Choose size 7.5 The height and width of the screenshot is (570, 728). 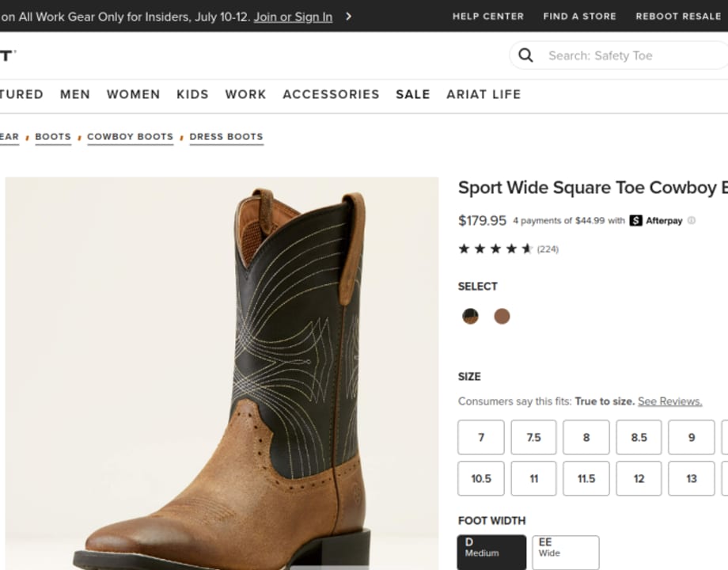click(x=533, y=437)
